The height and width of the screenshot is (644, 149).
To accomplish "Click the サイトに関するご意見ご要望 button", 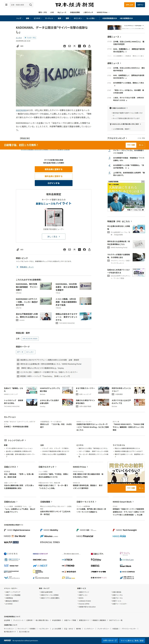I will point(132,641).
